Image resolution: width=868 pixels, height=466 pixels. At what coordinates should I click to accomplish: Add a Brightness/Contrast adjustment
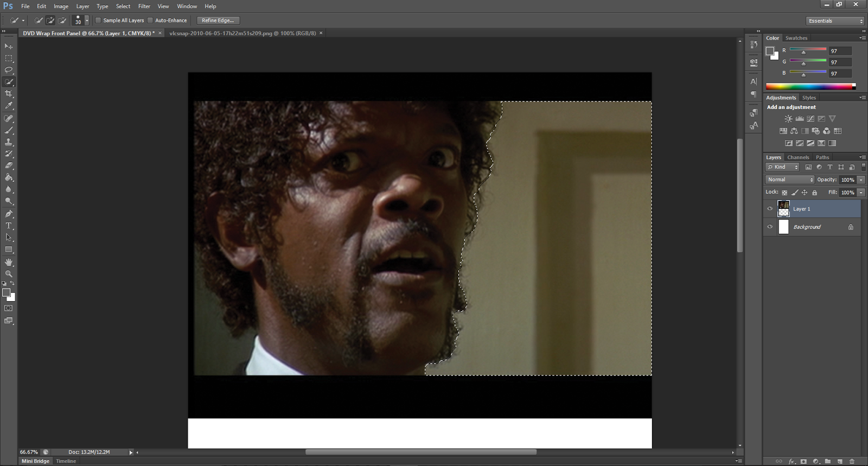(788, 118)
